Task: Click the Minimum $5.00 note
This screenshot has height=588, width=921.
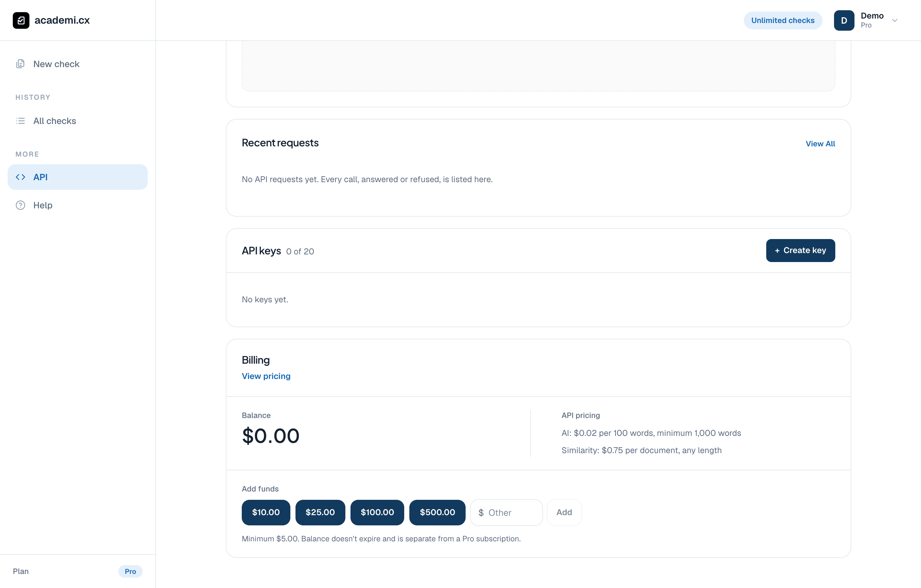Action: pos(381,539)
